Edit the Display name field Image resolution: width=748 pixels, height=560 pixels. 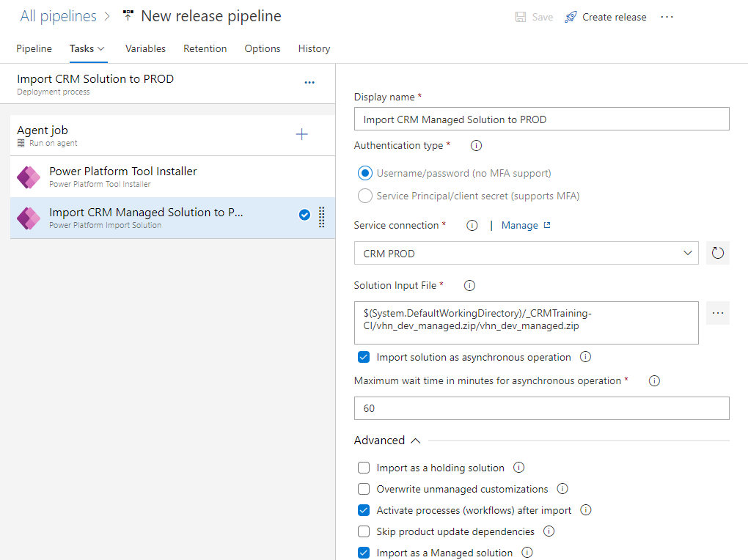[541, 119]
